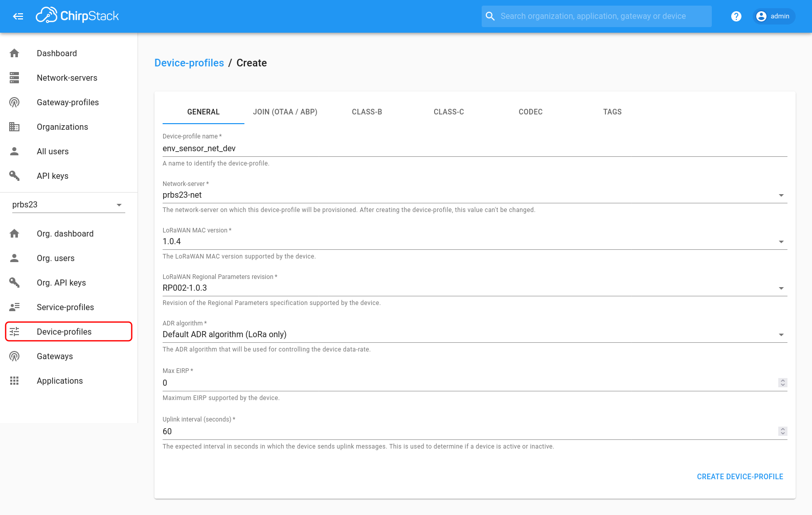Click the Device-profiles breadcrumb link
The width and height of the screenshot is (812, 515).
point(189,63)
